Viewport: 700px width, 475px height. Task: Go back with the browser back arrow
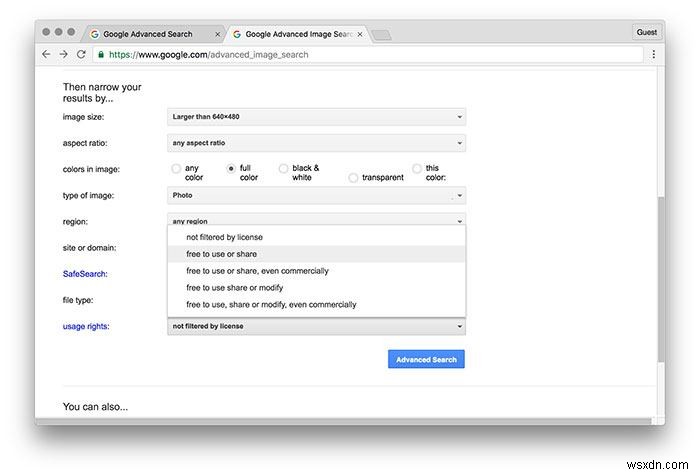point(46,54)
